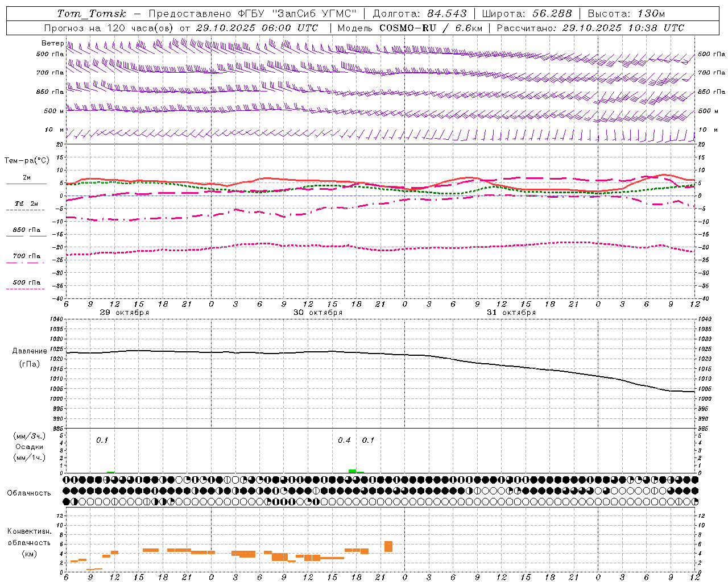Click the '(мм/1ч.)' unit label
Screen dimensions: 728x582
coord(29,458)
